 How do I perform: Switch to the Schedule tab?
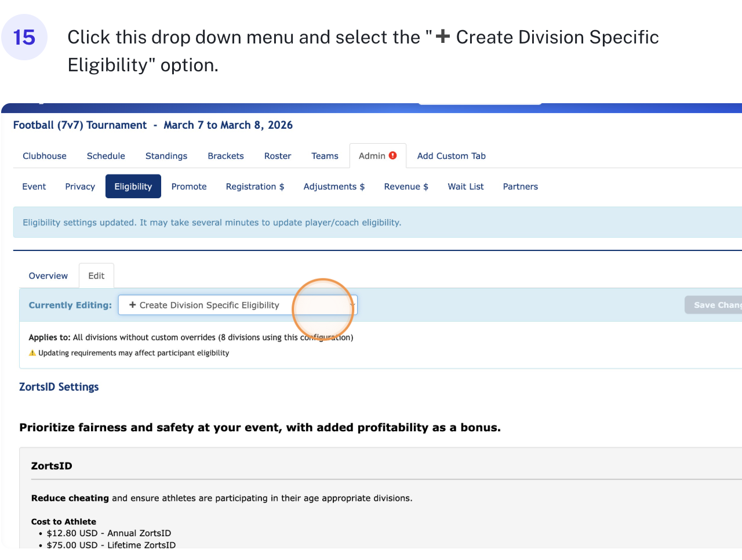pos(106,156)
